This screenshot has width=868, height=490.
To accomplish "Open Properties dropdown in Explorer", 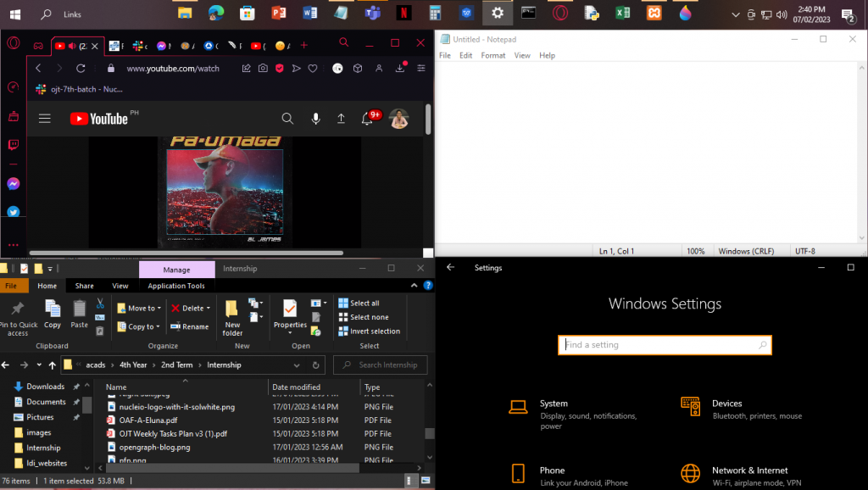I will (x=290, y=332).
